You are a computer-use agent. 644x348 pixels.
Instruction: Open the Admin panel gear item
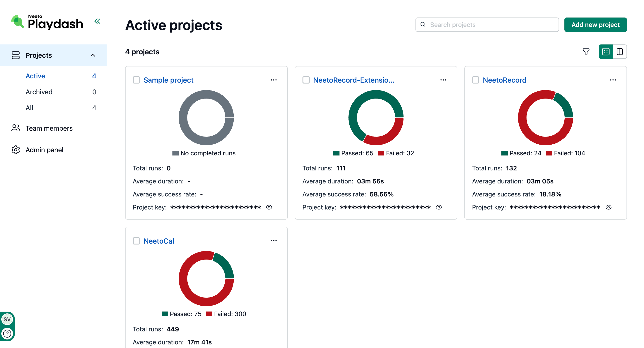pos(44,150)
